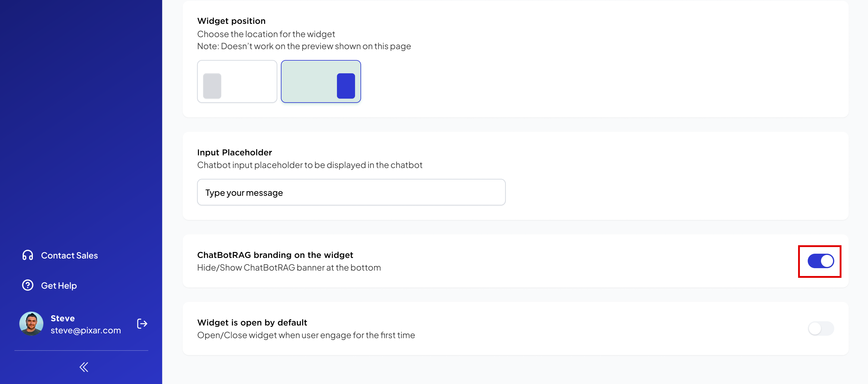Open Steve's profile avatar
The image size is (868, 384).
point(31,324)
